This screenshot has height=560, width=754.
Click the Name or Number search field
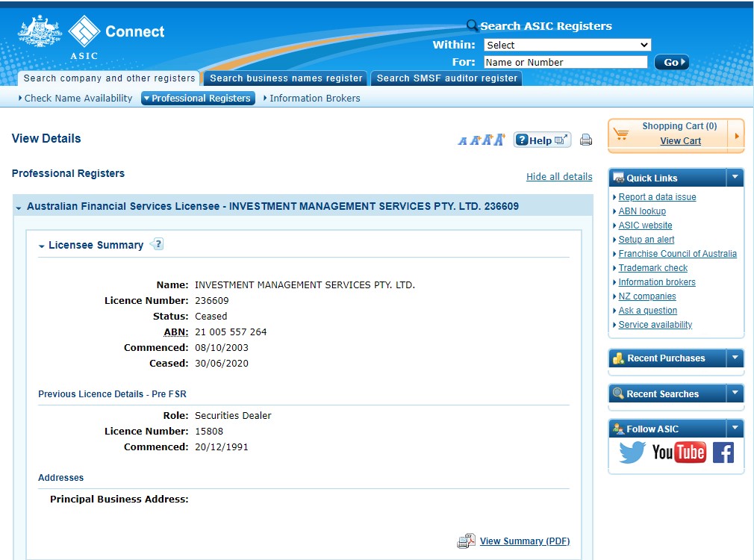click(566, 62)
